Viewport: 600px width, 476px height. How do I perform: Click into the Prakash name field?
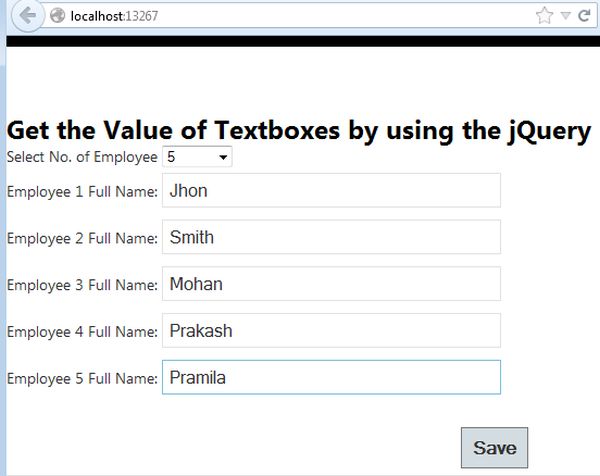click(x=331, y=331)
